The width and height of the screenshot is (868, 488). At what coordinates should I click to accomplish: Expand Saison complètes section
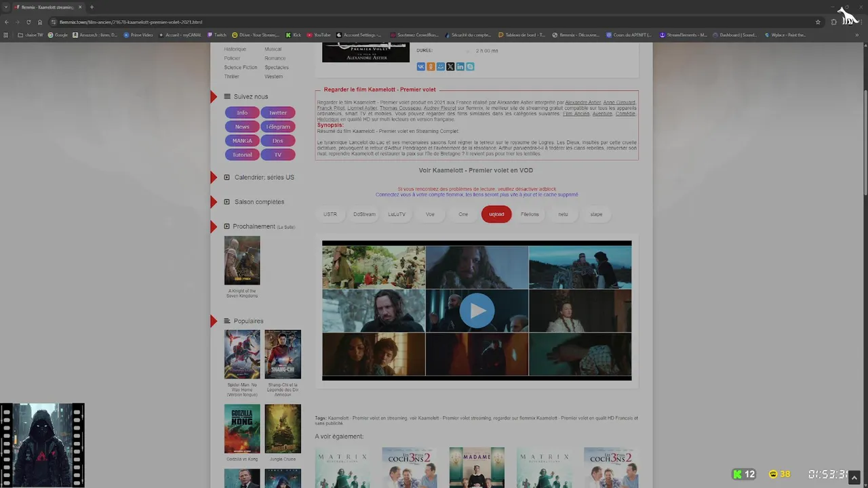(254, 202)
